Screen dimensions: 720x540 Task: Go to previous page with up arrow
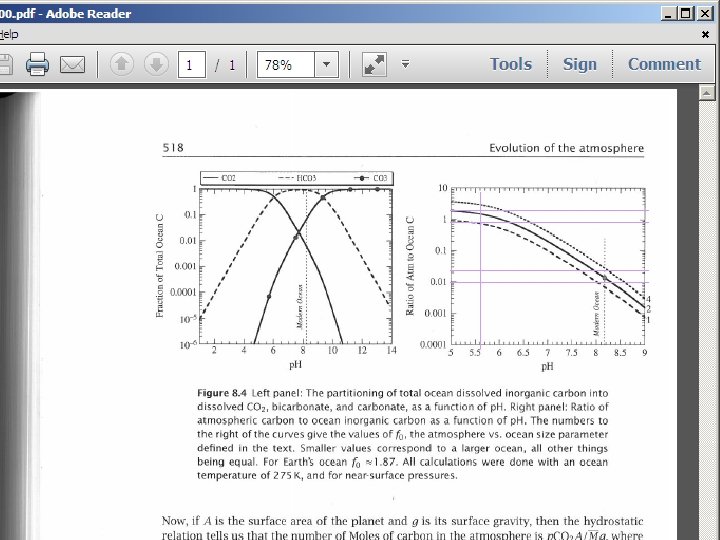tap(122, 64)
